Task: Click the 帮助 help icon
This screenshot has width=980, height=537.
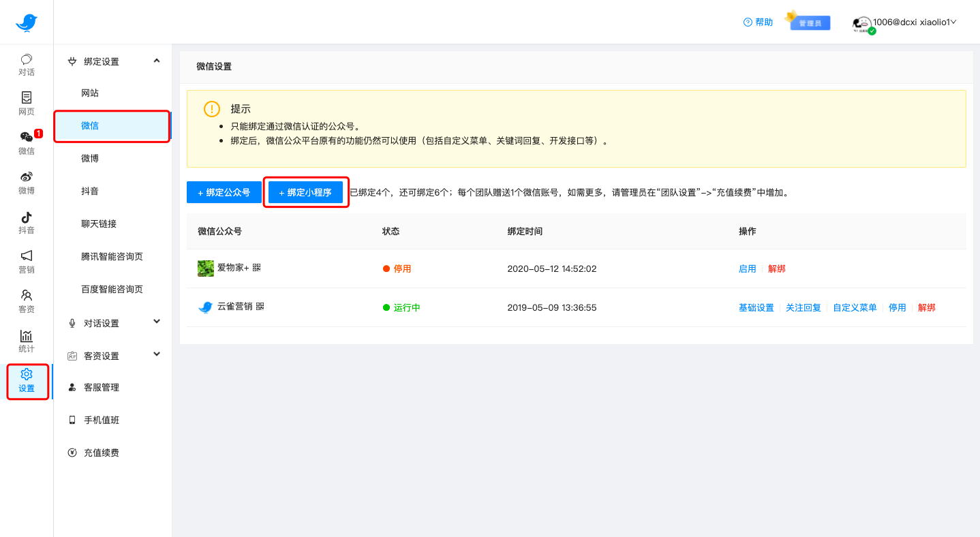Action: point(757,22)
